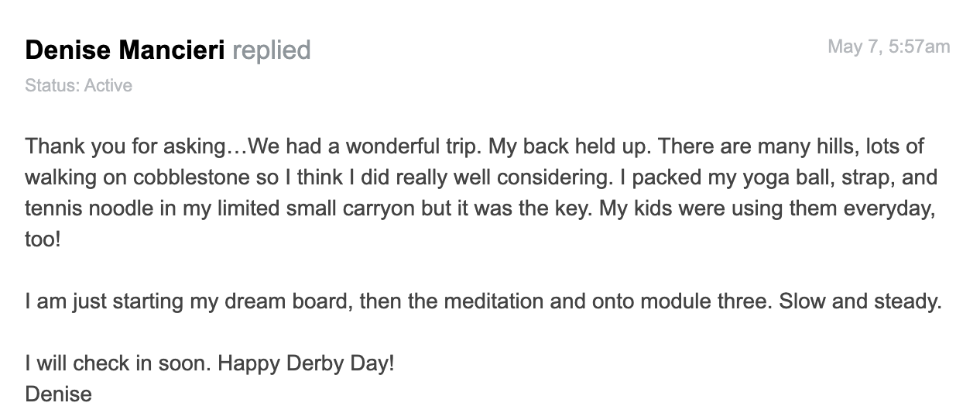This screenshot has height=420, width=980.
Task: Click the word "too!" ending first paragraph
Action: coord(43,239)
